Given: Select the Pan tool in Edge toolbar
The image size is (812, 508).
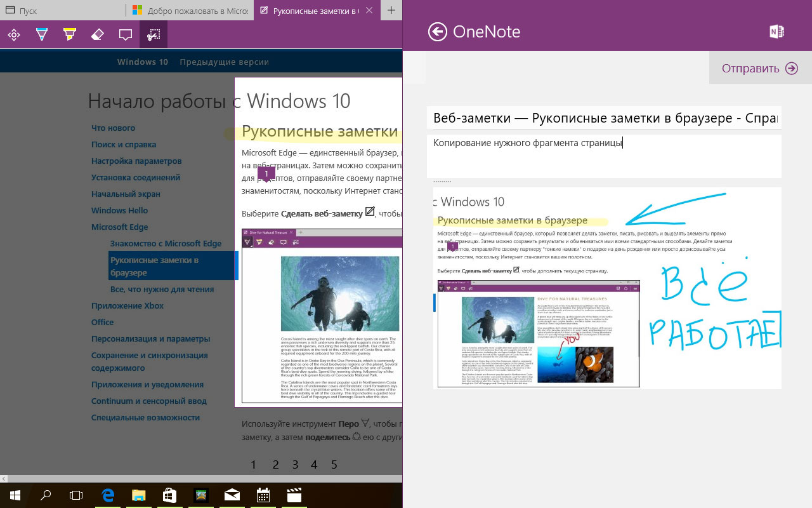Looking at the screenshot, I should click(13, 35).
